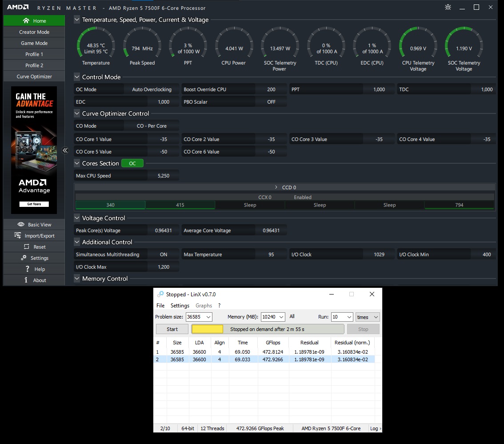
Task: Sort by Residual (norm.) column header
Action: [x=352, y=343]
